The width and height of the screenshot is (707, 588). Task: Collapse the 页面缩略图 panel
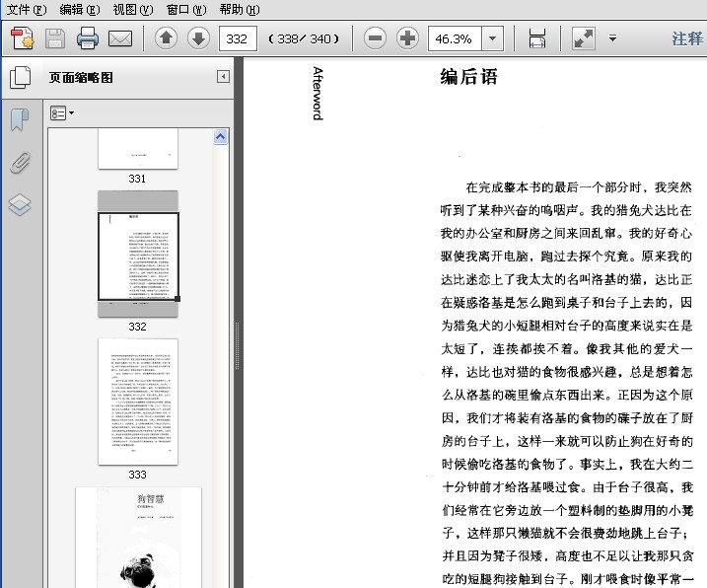click(x=224, y=77)
